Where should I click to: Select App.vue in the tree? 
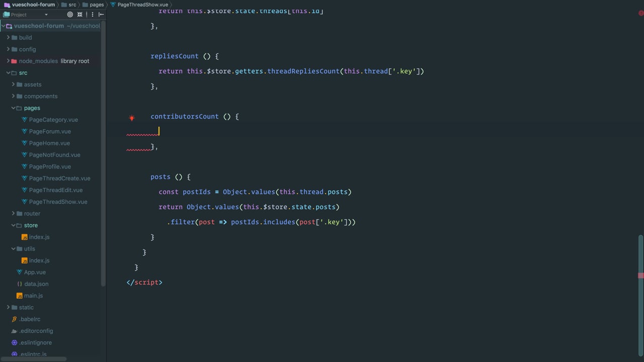pyautogui.click(x=35, y=272)
